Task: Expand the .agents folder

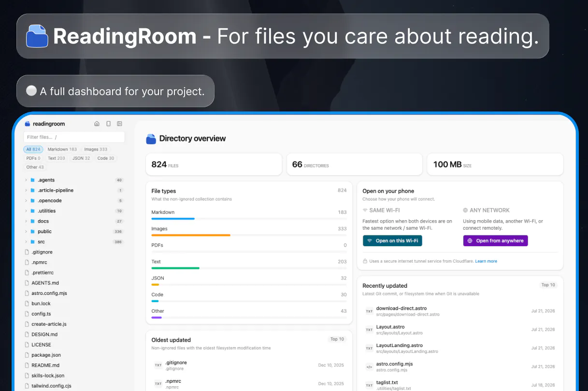Action: 26,180
